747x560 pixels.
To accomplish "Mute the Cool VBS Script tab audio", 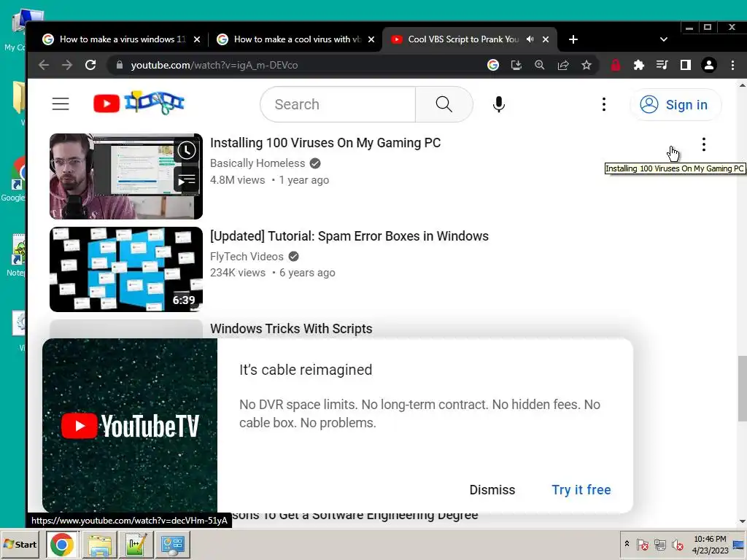I will tap(530, 39).
